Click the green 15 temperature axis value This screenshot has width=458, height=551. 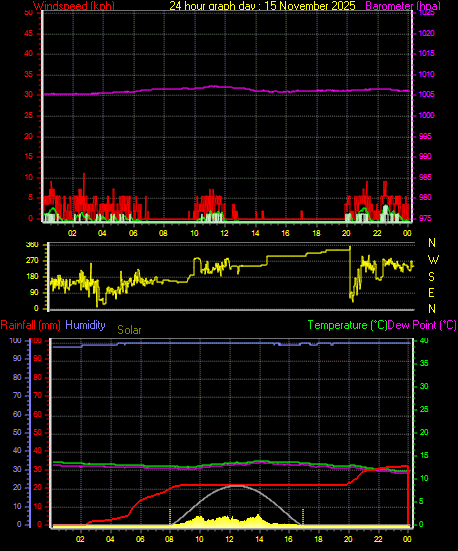tap(424, 455)
